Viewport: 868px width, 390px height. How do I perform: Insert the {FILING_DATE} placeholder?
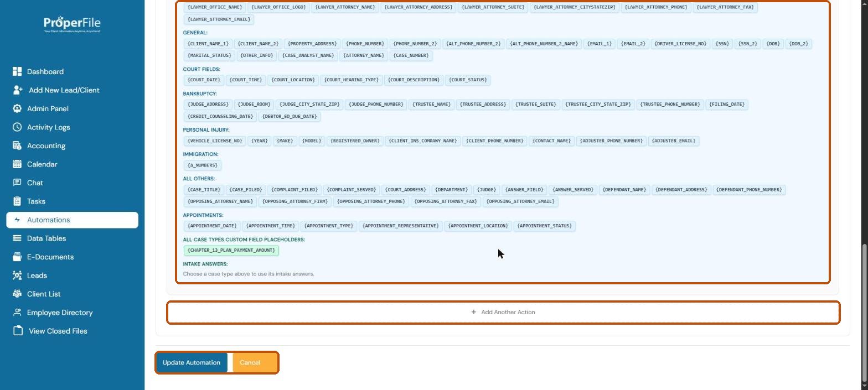[726, 105]
